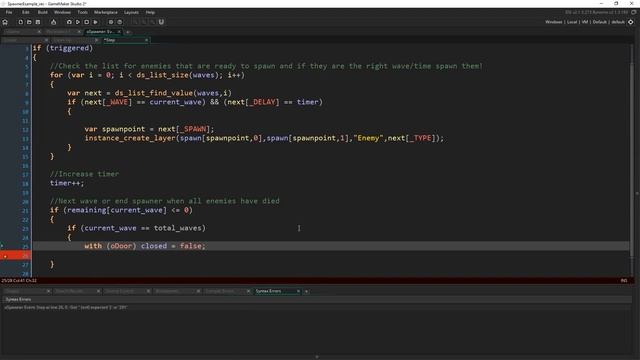Click the Syntax Errors panel header label
640x360 pixels.
(18, 299)
